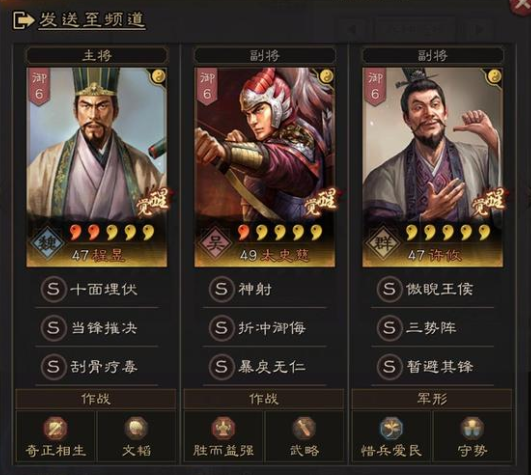Open the 奇正相生 tactic icon

click(55, 428)
